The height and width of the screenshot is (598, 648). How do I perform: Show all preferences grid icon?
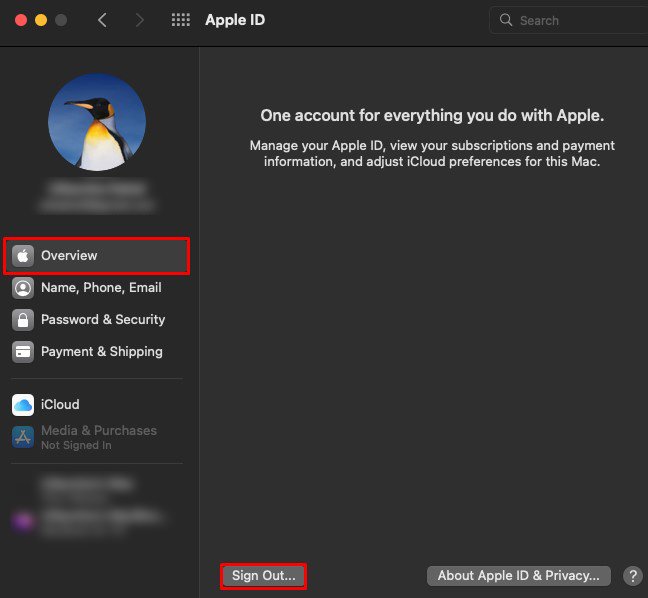click(x=181, y=20)
